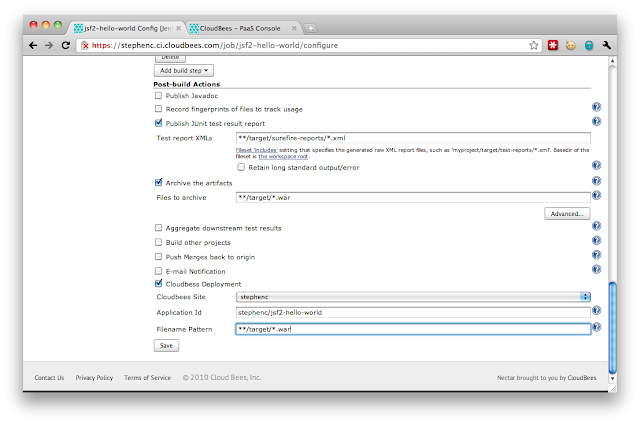Open help for Publish JUnit test result report
The width and height of the screenshot is (640, 424).
click(596, 122)
